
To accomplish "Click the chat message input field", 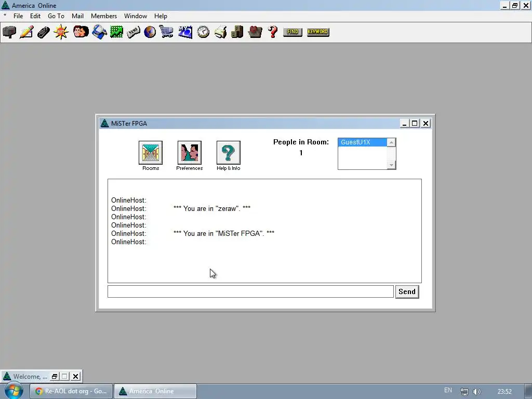I will point(250,291).
